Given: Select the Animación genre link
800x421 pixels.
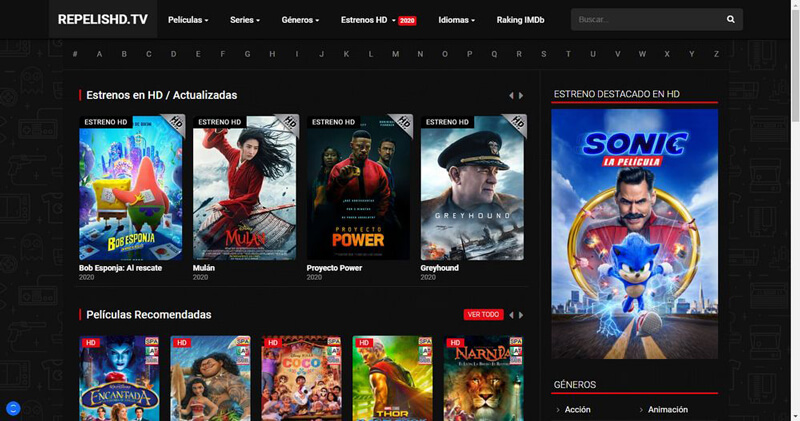Looking at the screenshot, I should [x=667, y=409].
